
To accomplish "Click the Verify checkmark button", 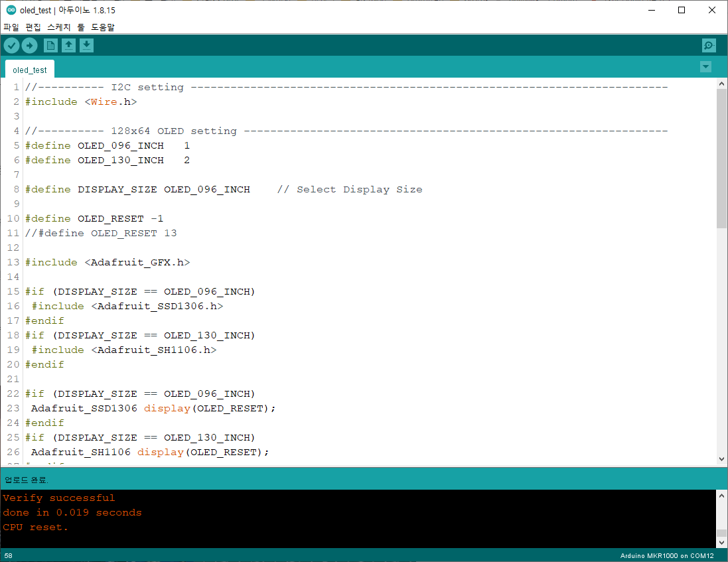I will [x=11, y=46].
